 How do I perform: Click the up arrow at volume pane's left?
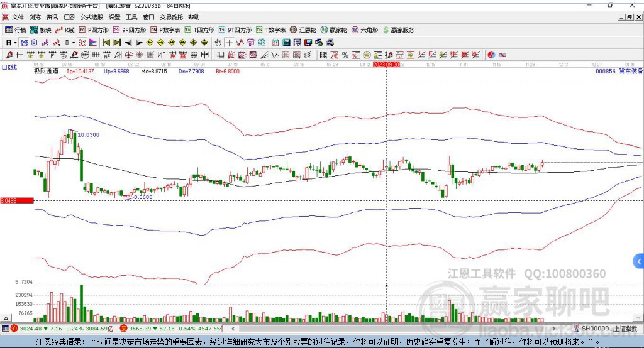tap(6, 318)
